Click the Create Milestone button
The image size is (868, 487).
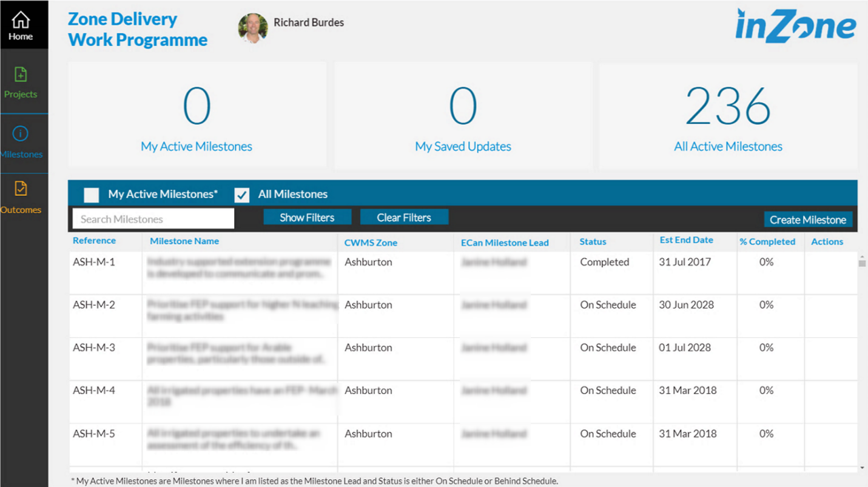click(808, 220)
